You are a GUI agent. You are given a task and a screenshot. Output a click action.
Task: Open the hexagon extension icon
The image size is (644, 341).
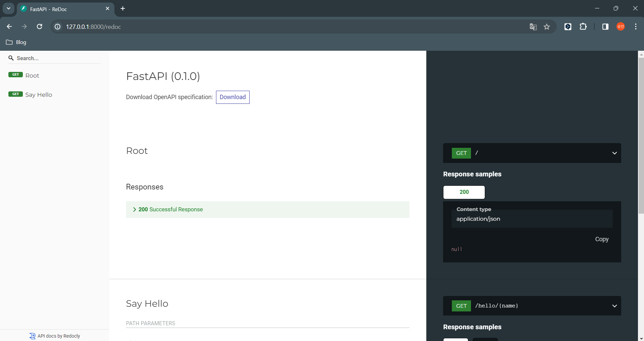click(568, 27)
